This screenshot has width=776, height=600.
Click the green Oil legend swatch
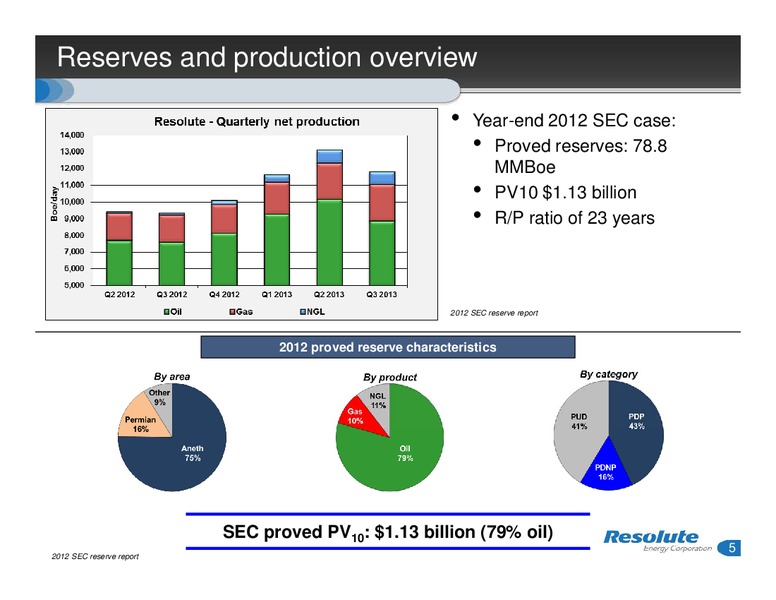167,312
